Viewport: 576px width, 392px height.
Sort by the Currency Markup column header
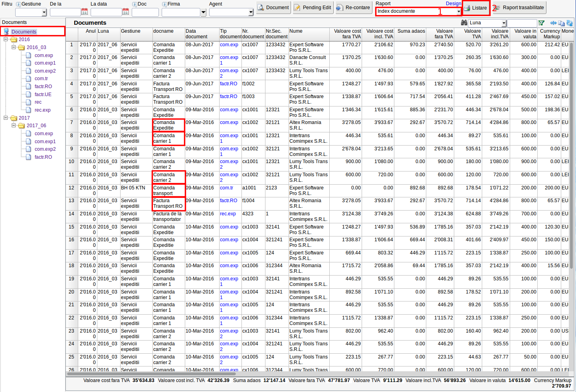[x=549, y=34]
